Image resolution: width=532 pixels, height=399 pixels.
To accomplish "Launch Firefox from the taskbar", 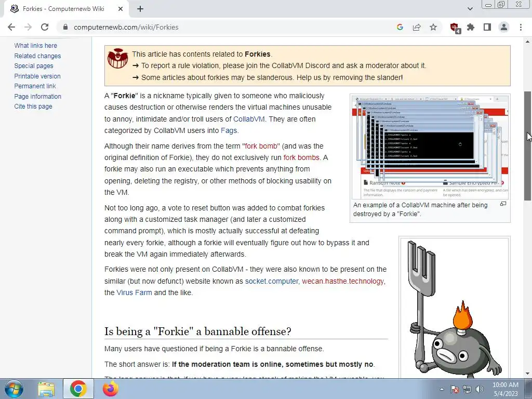I will [x=111, y=389].
